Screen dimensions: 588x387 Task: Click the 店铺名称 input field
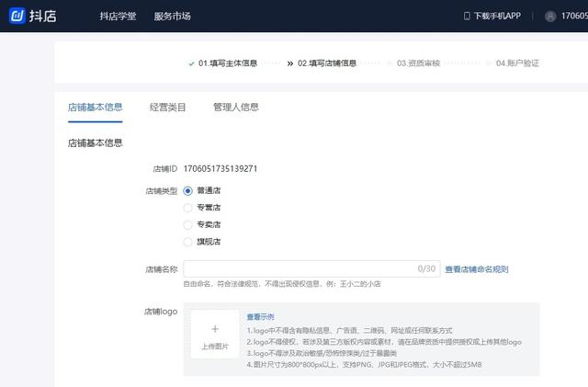(299, 269)
